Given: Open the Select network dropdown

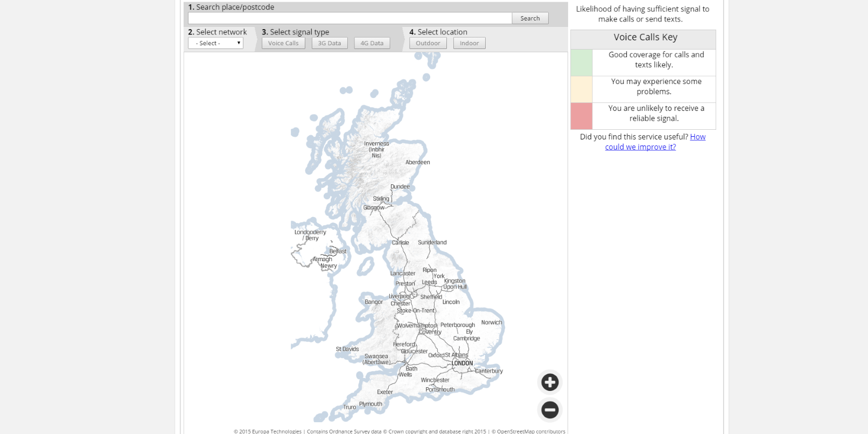Looking at the screenshot, I should [x=215, y=43].
